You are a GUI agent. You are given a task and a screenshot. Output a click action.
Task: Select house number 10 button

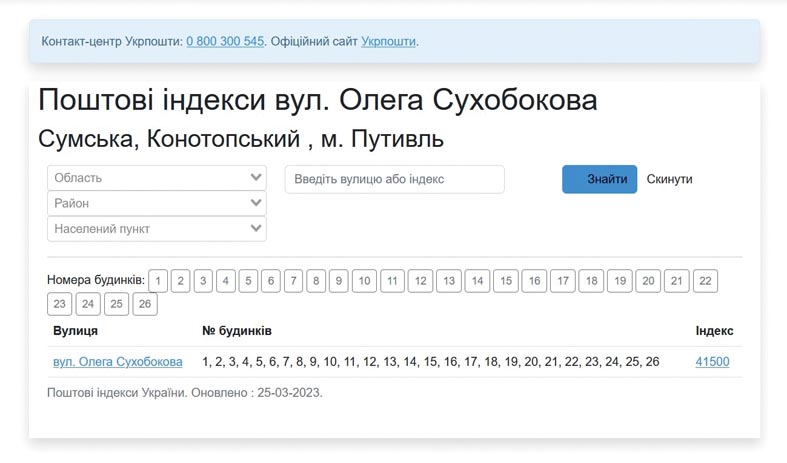point(364,281)
